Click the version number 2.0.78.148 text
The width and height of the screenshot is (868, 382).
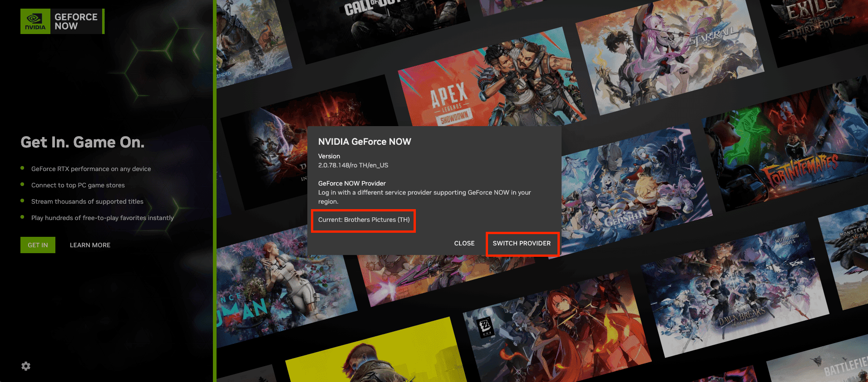point(353,165)
